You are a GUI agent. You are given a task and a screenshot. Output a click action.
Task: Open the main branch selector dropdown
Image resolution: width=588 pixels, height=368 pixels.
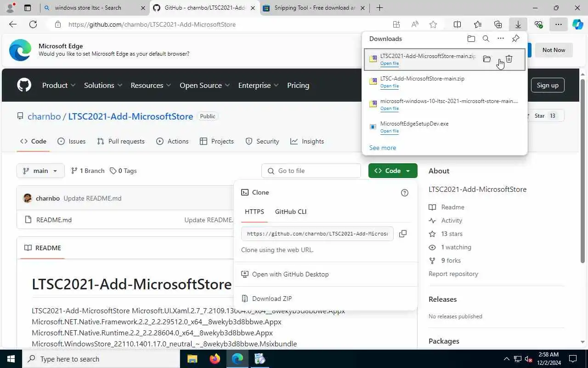pyautogui.click(x=40, y=171)
